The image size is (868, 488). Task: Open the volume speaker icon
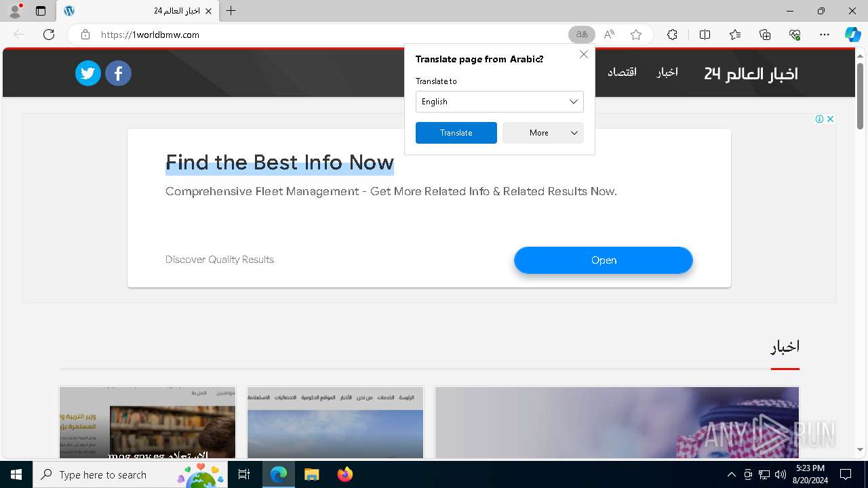click(x=780, y=474)
